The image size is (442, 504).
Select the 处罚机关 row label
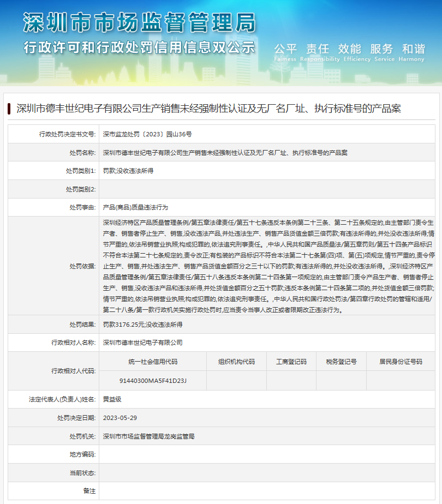point(82,436)
